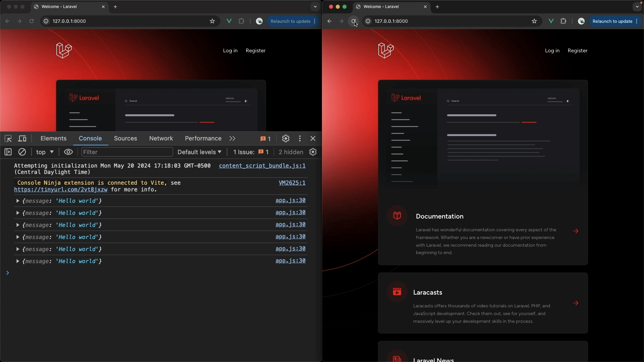Open the Default levels dropdown
This screenshot has width=644, height=362.
pos(200,152)
